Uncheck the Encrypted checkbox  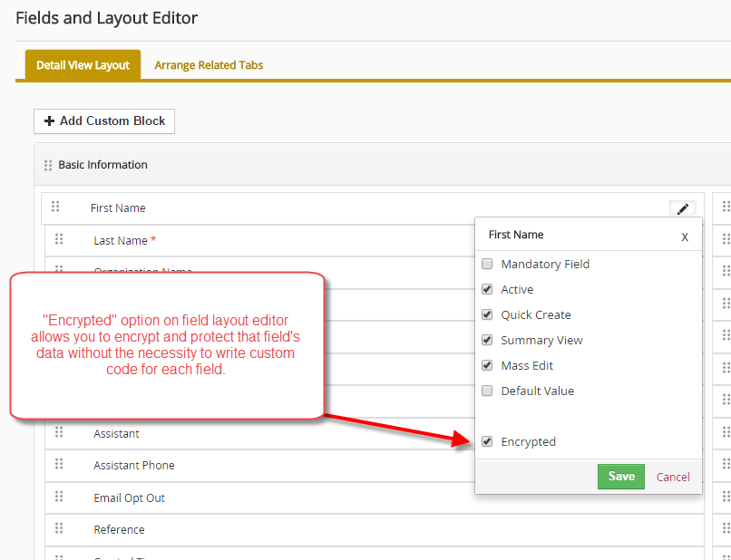[487, 441]
